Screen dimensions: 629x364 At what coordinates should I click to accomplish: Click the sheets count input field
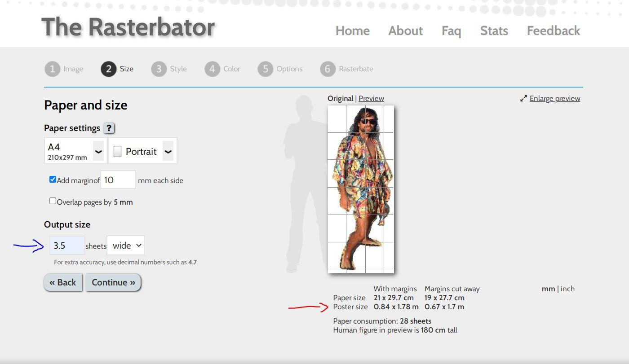point(66,245)
